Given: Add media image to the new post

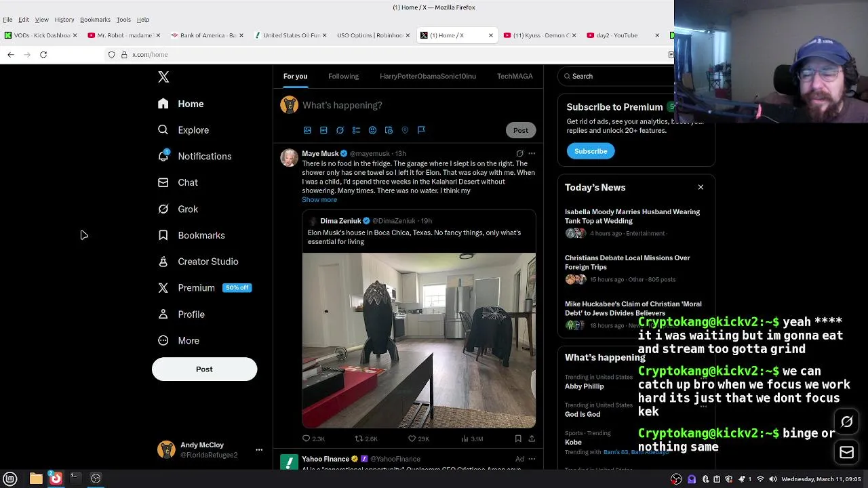Looking at the screenshot, I should pos(307,130).
